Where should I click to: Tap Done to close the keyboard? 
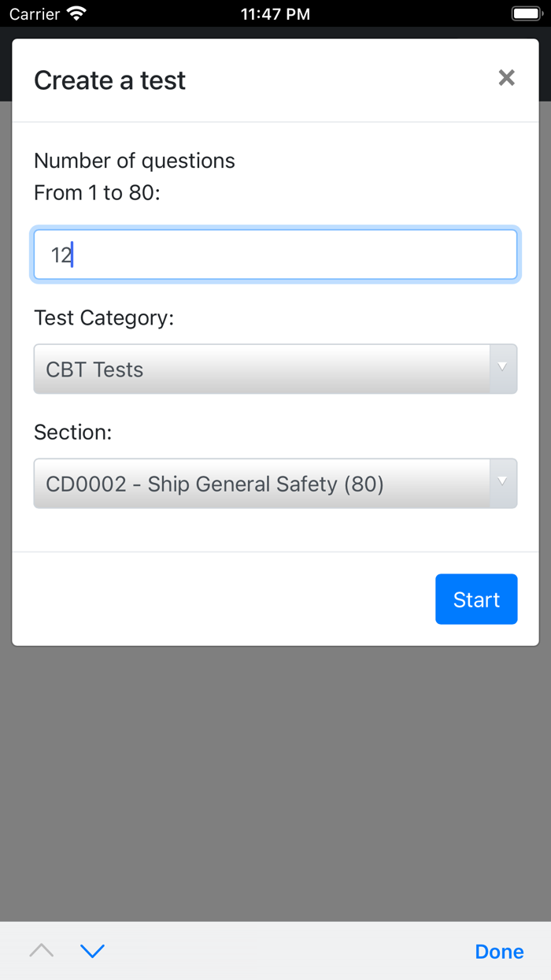[499, 951]
